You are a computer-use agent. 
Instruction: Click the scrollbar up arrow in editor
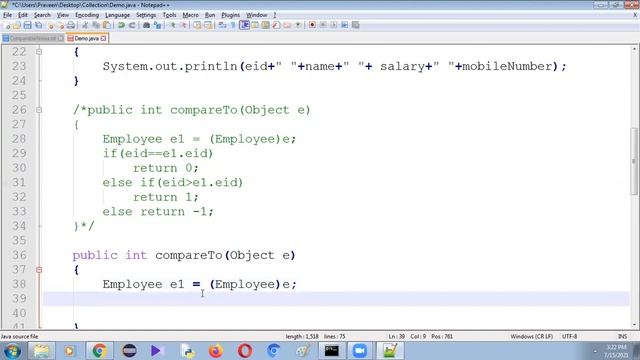pyautogui.click(x=634, y=49)
